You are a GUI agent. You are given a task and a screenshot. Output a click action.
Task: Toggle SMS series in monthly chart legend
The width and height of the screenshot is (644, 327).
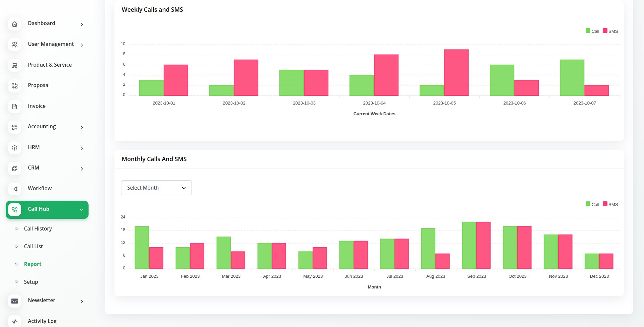(610, 204)
